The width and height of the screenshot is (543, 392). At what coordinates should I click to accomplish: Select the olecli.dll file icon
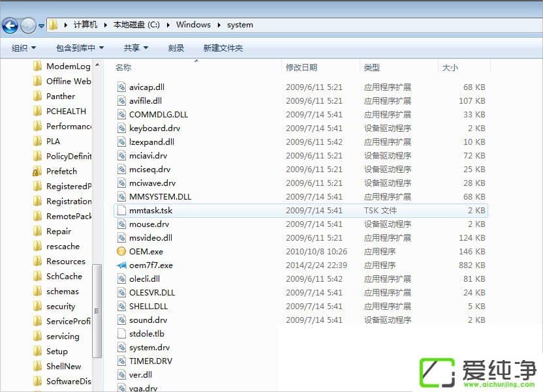121,279
